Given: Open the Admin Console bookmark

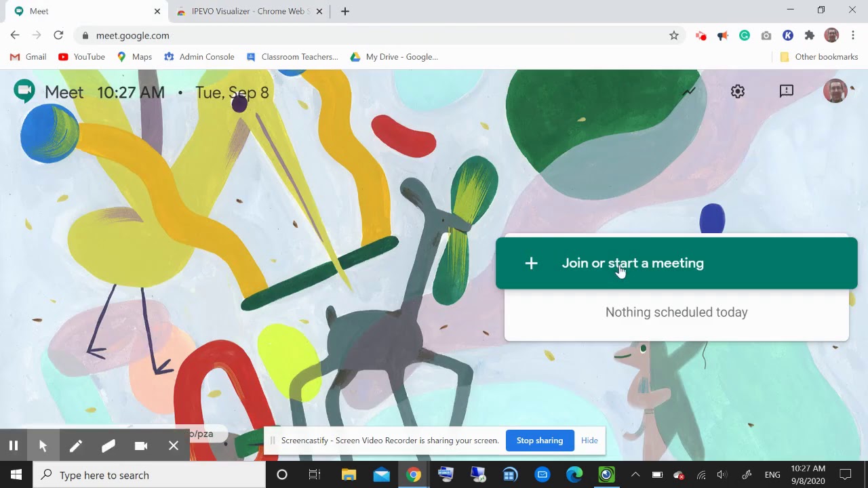Looking at the screenshot, I should [199, 57].
